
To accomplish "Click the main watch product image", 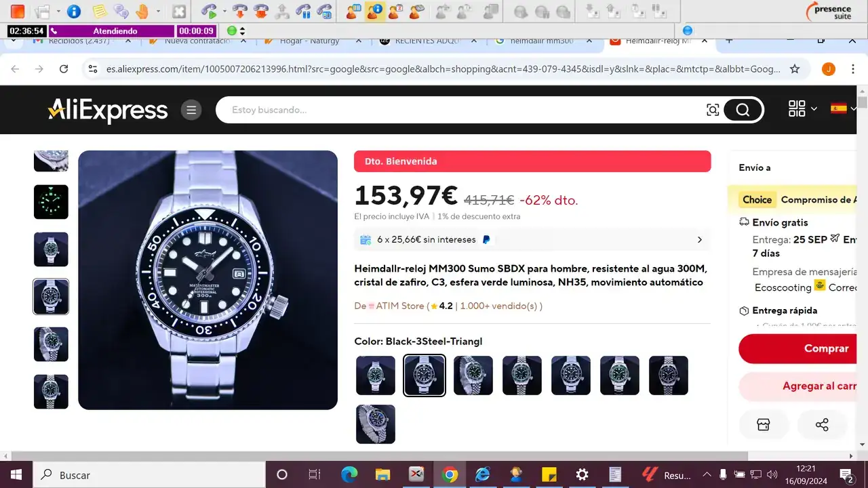I will (208, 280).
